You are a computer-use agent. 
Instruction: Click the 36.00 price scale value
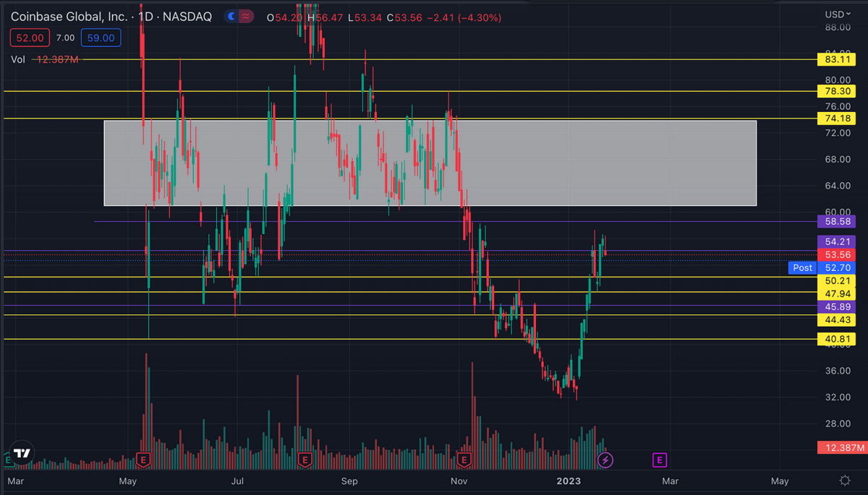tap(837, 371)
